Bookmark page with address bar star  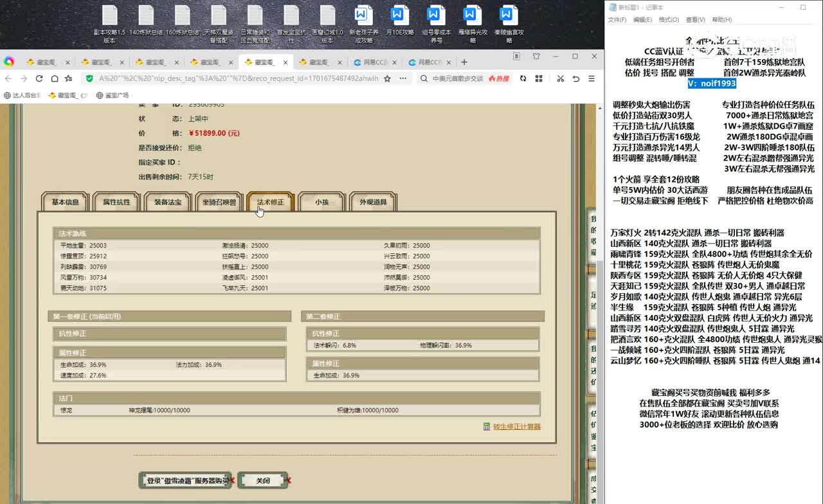pyautogui.click(x=387, y=78)
